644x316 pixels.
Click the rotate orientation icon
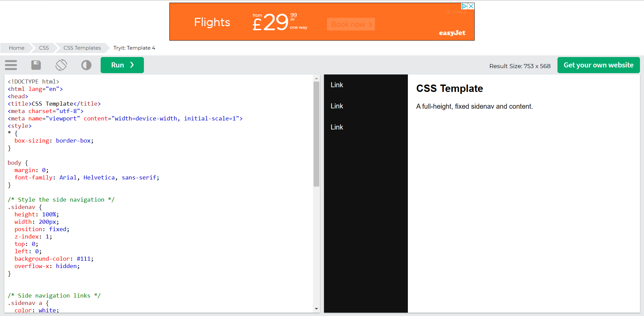pos(61,65)
